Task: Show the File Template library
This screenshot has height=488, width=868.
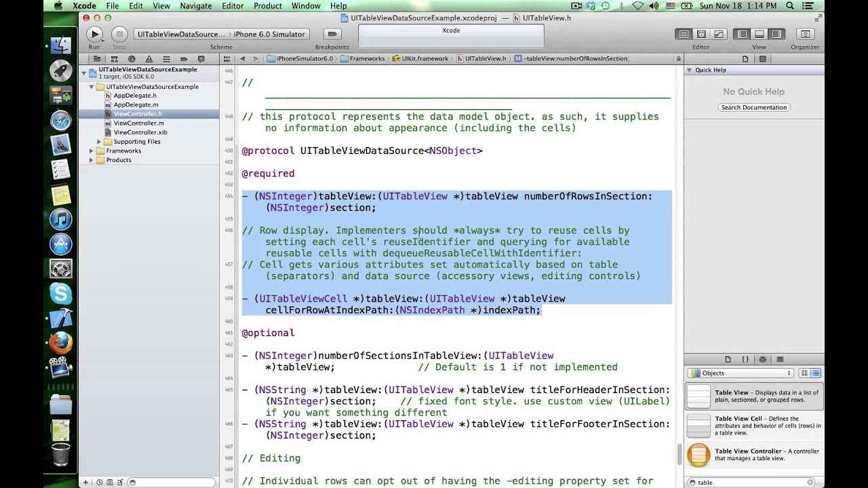Action: [x=728, y=359]
